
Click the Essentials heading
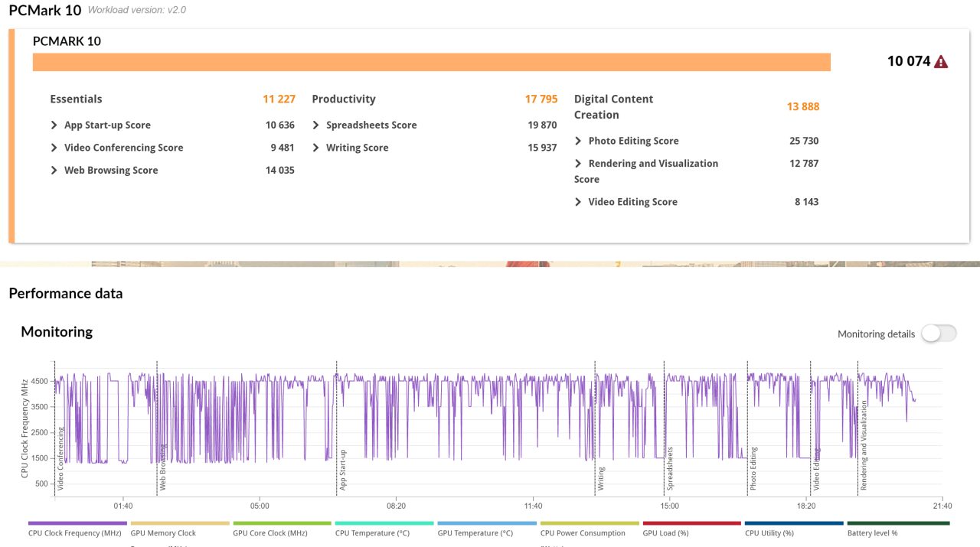(76, 99)
